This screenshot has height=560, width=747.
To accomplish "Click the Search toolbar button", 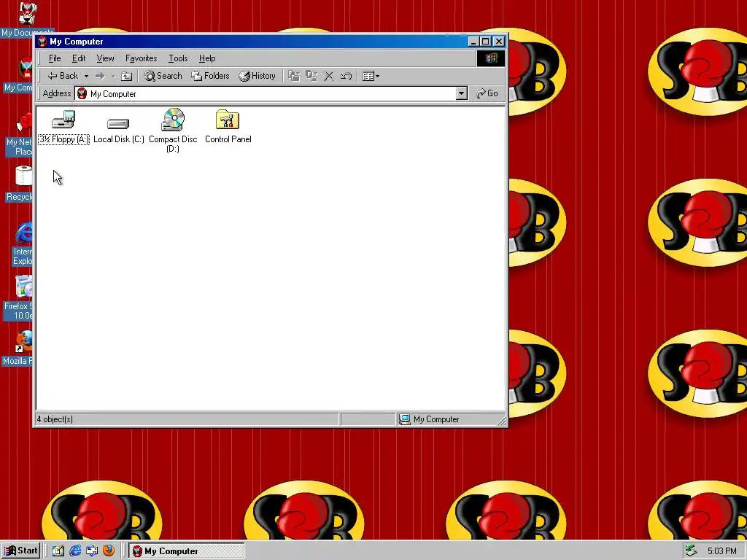I will pos(163,76).
